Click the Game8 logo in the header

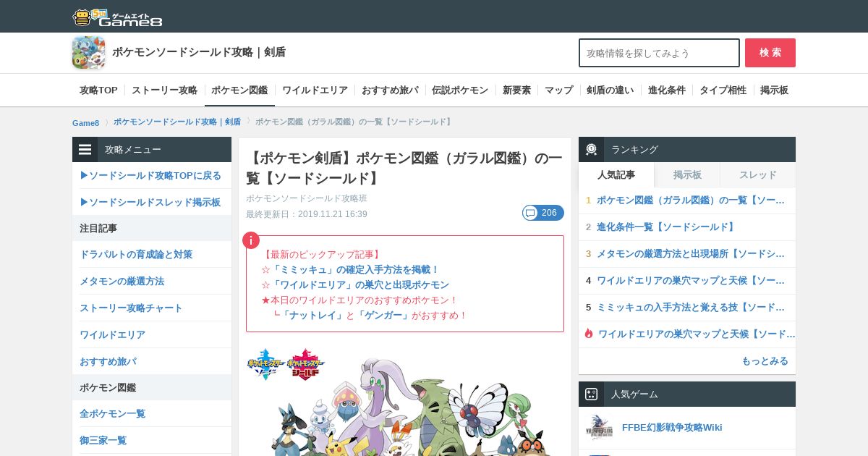point(117,17)
